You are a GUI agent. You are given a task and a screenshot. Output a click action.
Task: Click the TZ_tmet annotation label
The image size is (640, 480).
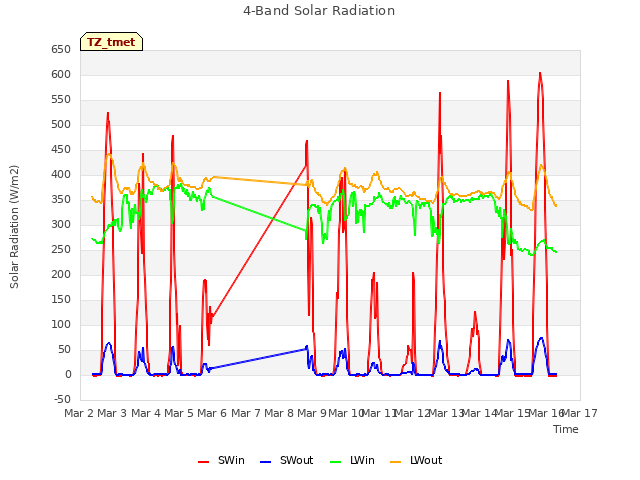point(111,42)
